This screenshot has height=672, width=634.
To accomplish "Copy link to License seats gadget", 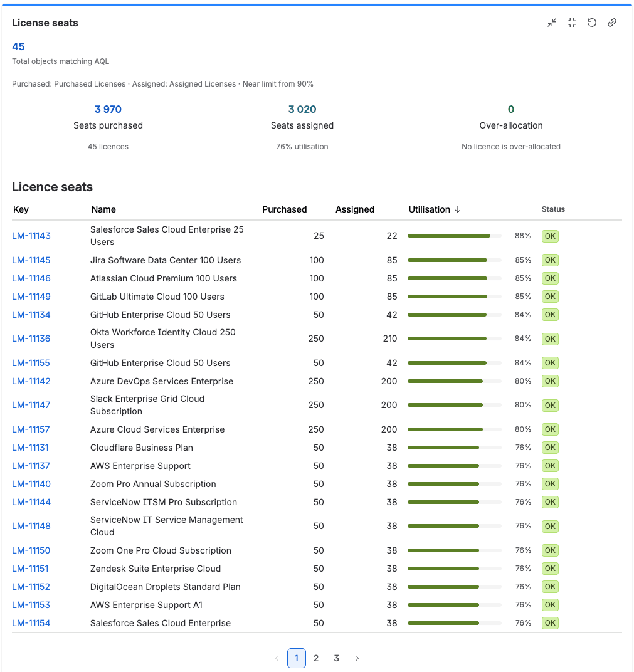I will (x=612, y=23).
